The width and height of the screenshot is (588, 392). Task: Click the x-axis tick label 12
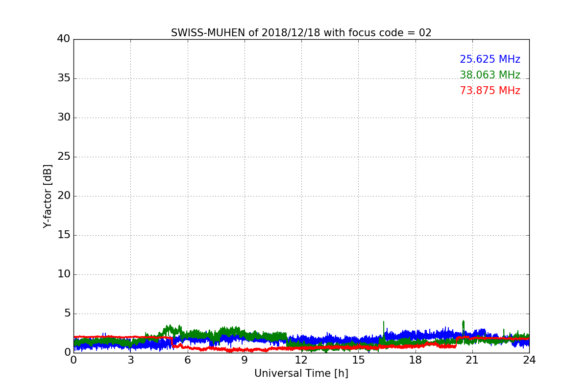coord(301,360)
